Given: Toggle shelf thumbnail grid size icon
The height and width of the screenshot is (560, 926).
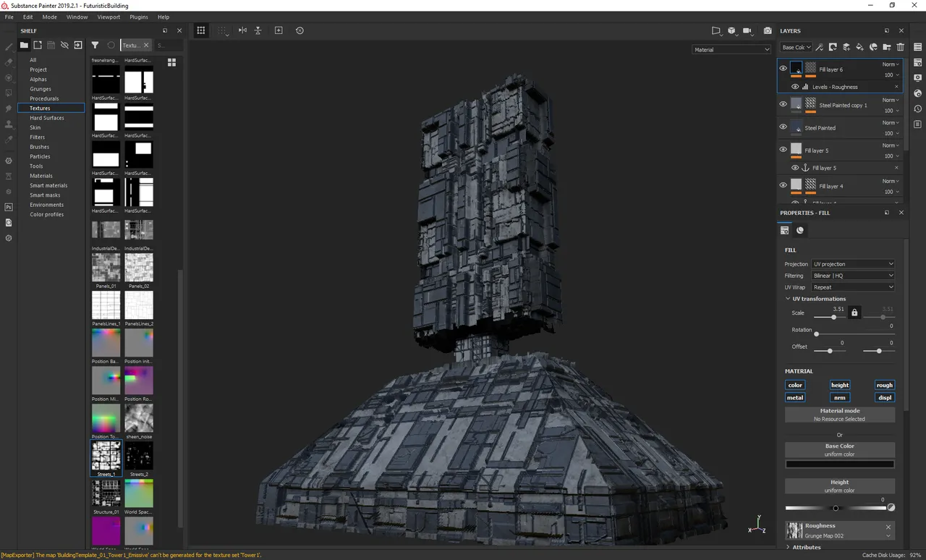Looking at the screenshot, I should click(172, 62).
